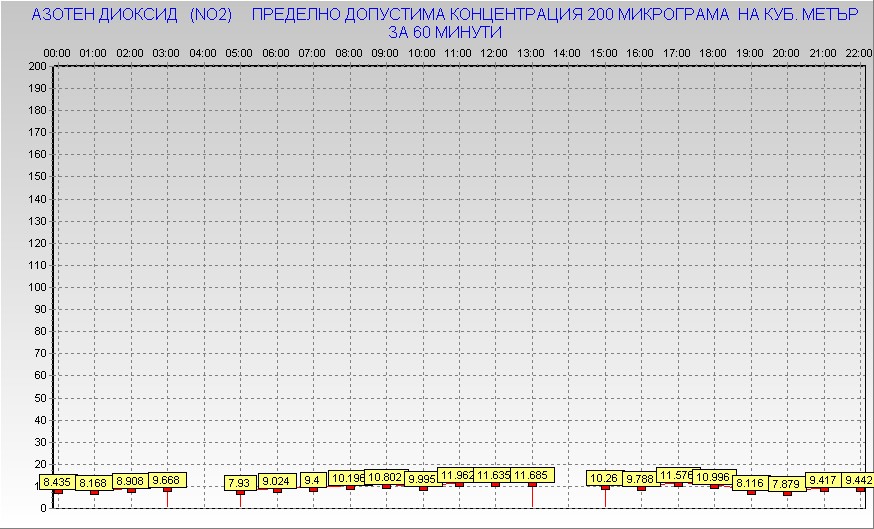Screen dimensions: 874x529
Task: Select the 22:00 hour marker
Action: 858,53
